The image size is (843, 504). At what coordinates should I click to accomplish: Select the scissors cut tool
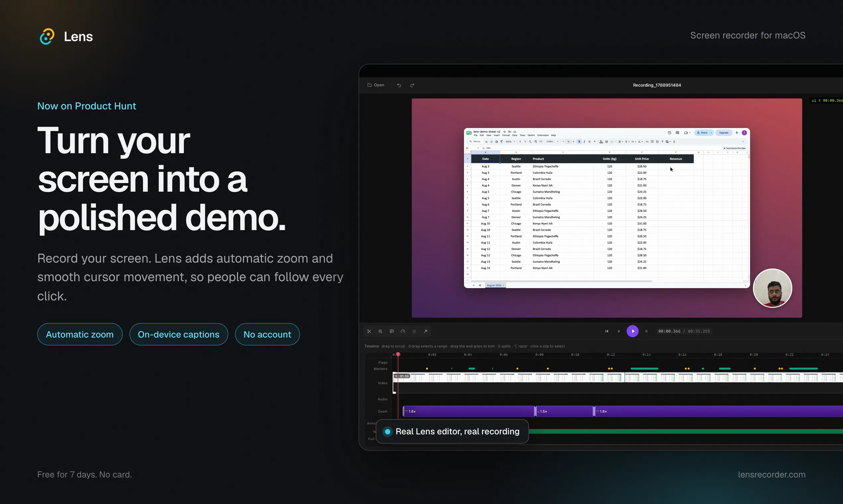369,331
